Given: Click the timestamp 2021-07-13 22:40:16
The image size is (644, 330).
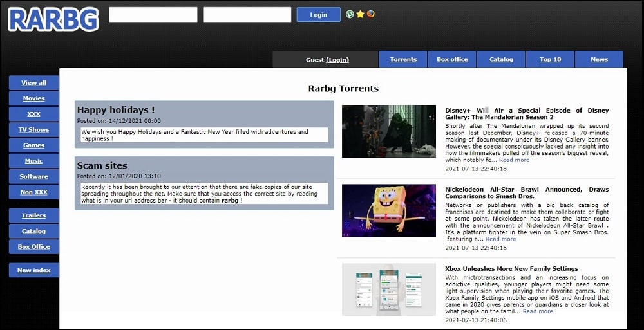Looking at the screenshot, I should pos(476,248).
